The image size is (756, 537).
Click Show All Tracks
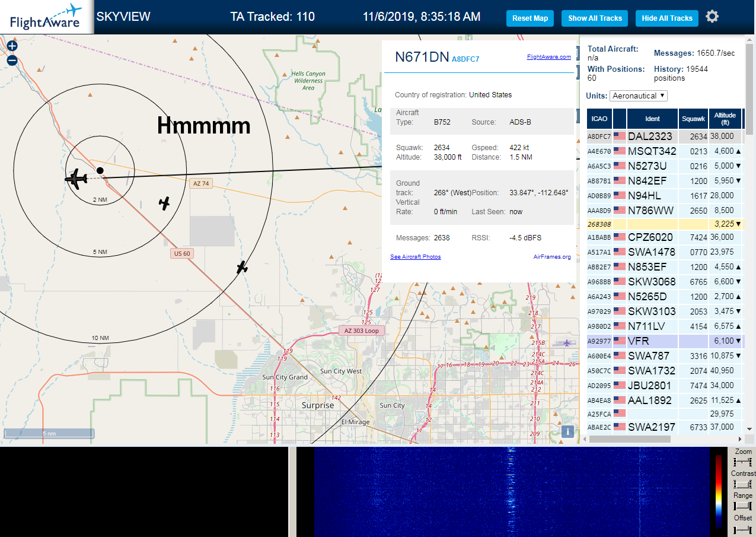coord(595,18)
